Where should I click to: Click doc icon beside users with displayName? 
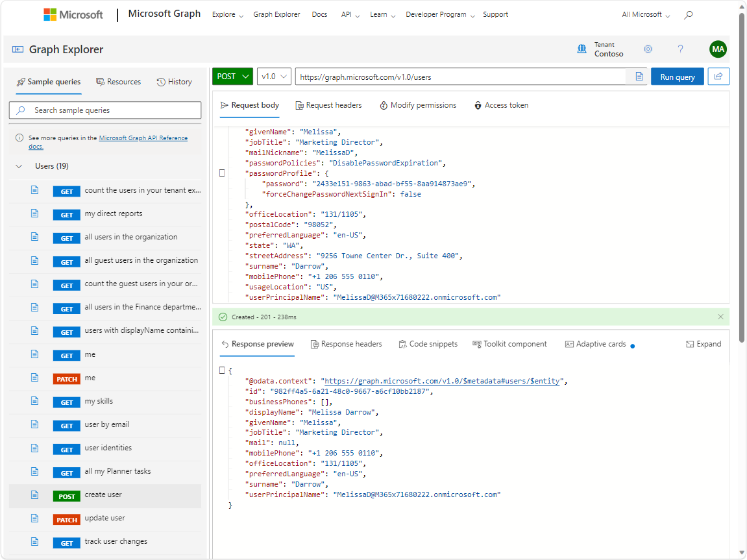point(35,330)
